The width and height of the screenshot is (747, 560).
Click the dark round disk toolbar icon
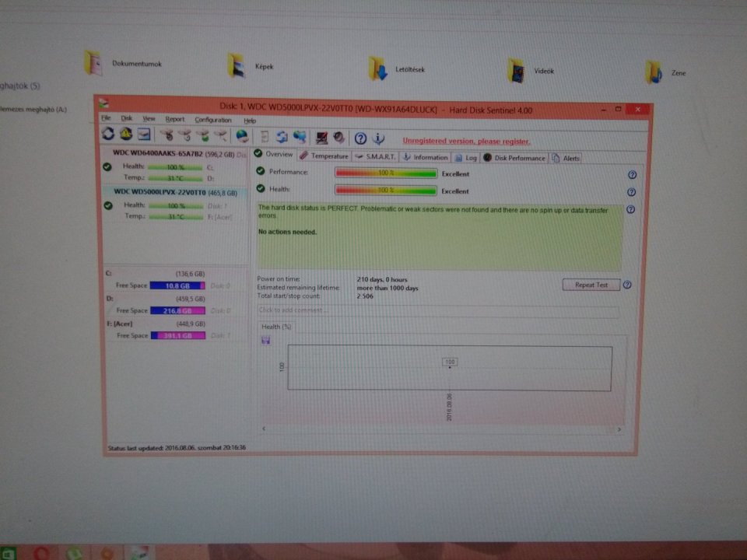(x=338, y=138)
